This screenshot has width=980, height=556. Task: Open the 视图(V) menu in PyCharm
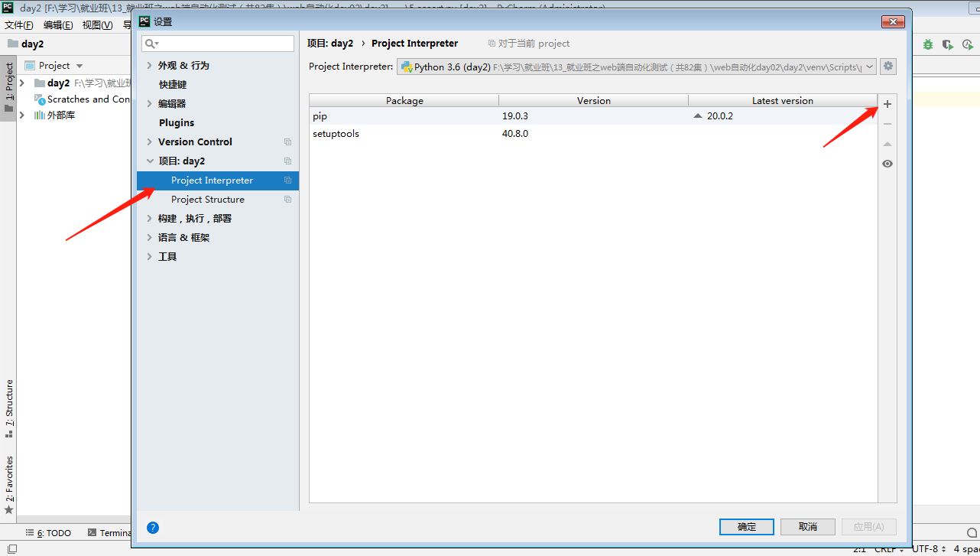[97, 25]
